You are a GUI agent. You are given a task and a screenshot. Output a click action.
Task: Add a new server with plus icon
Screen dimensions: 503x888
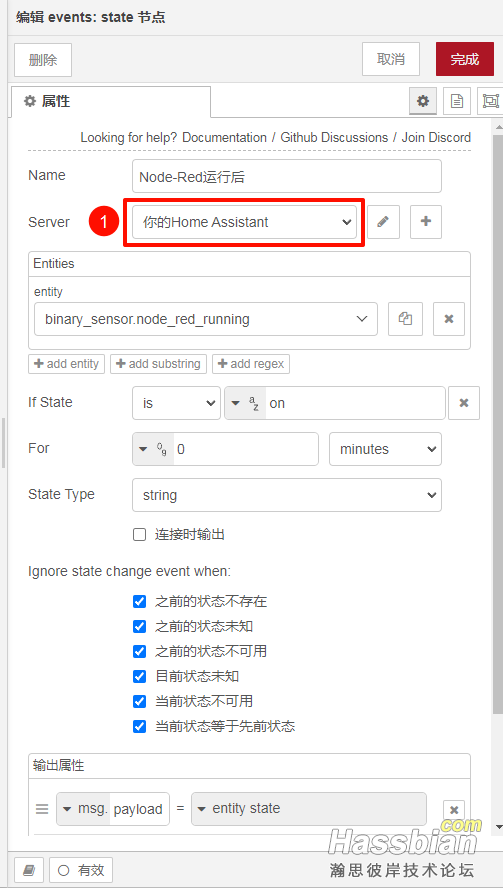(426, 222)
